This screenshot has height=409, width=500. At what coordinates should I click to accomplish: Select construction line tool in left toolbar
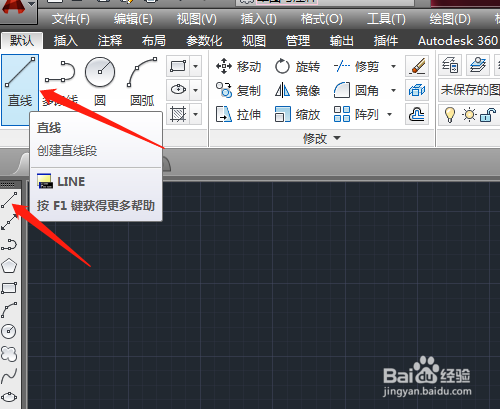(x=9, y=222)
